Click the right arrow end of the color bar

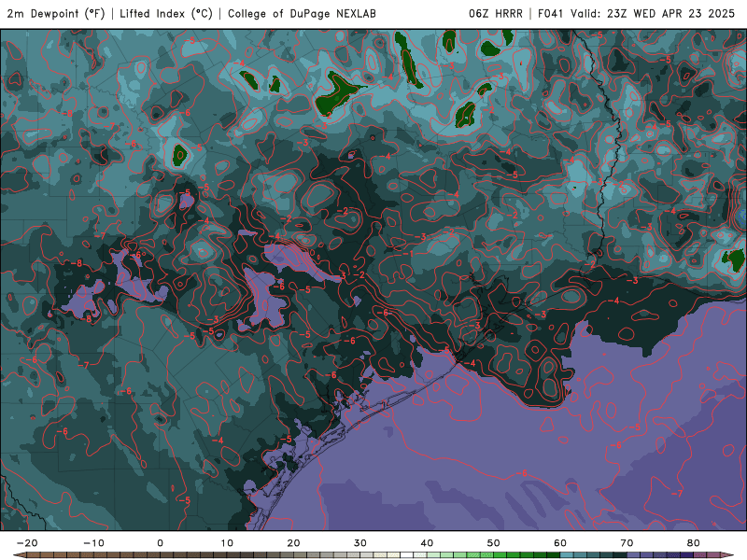pyautogui.click(x=727, y=555)
